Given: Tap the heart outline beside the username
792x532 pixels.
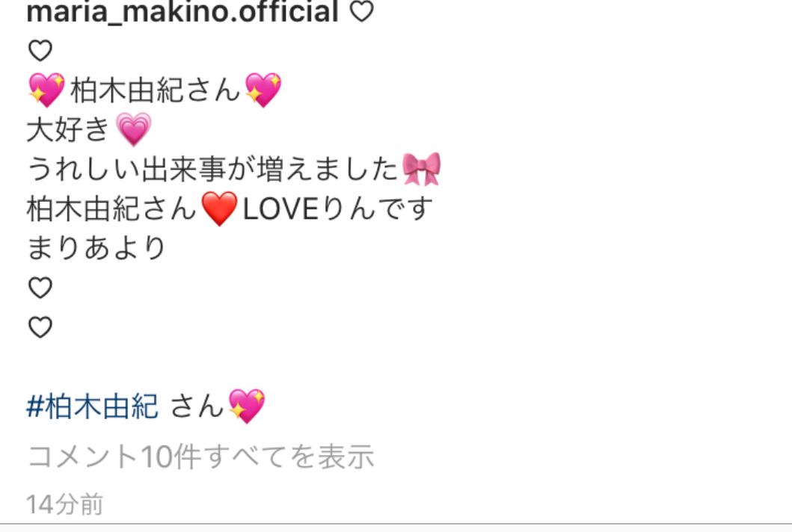Looking at the screenshot, I should 362,11.
